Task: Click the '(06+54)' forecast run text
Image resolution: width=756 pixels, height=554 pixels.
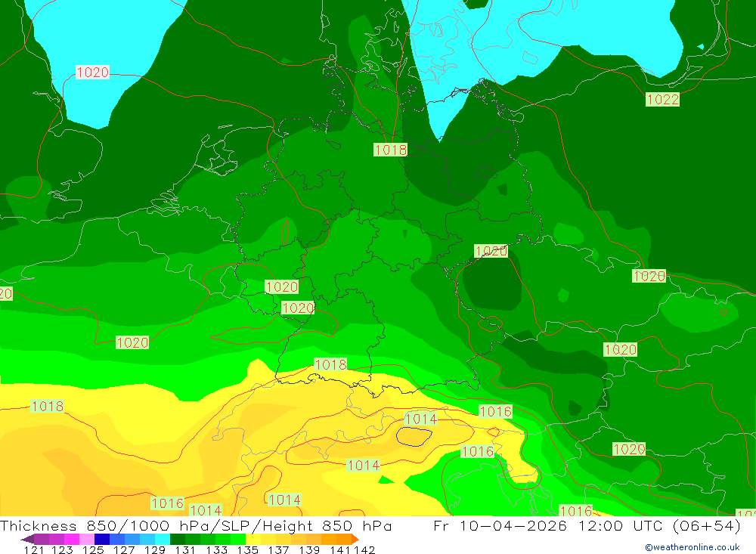Action: point(706,525)
